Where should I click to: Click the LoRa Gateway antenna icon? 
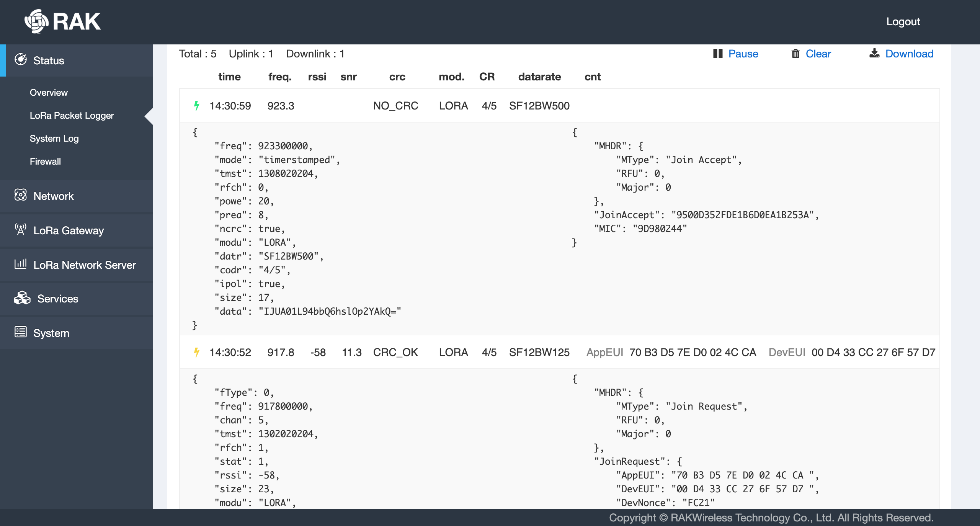tap(21, 230)
